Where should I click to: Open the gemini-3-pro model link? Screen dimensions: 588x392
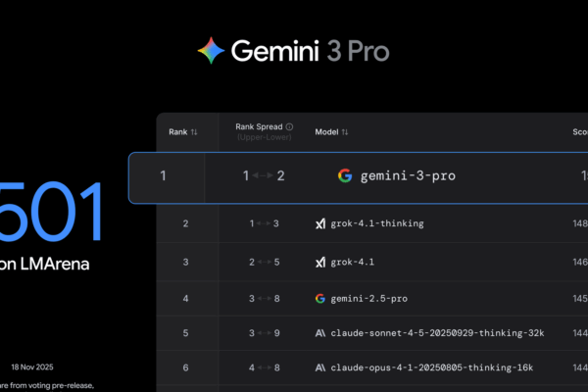pos(409,176)
